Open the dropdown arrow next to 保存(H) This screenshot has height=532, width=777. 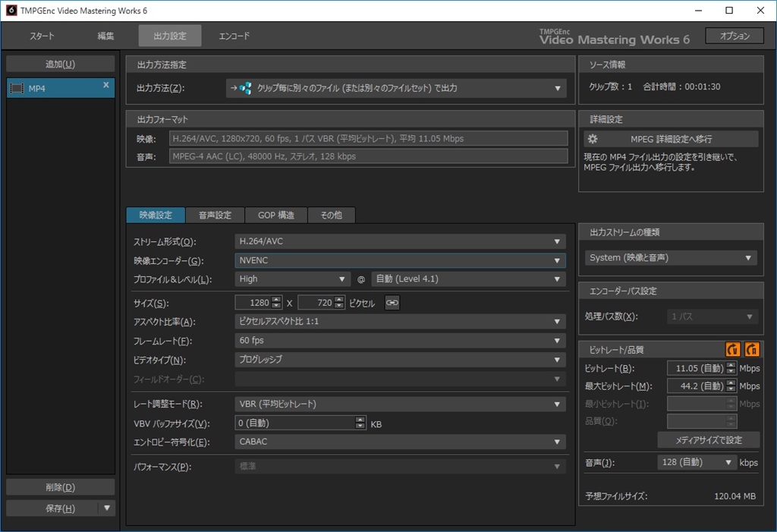107,508
